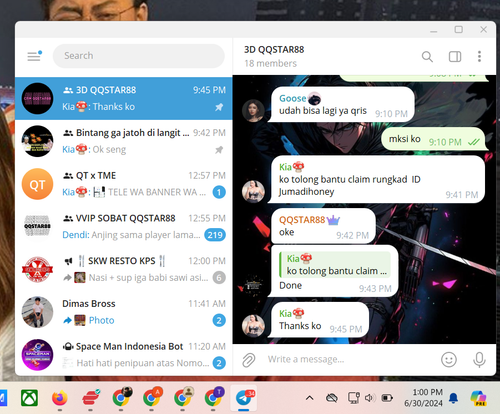Screen dimensions: 500x414
Task: Click QQSTAR88 sender name in message
Action: pos(302,220)
